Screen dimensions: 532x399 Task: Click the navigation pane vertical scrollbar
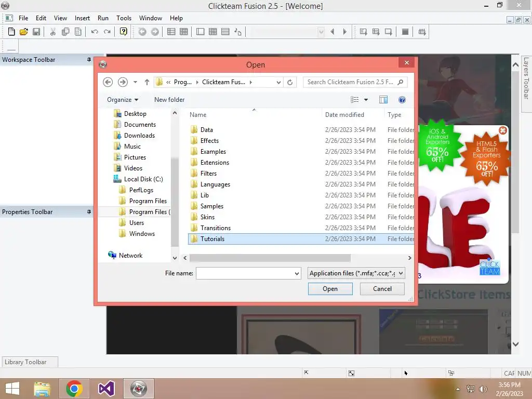click(175, 202)
